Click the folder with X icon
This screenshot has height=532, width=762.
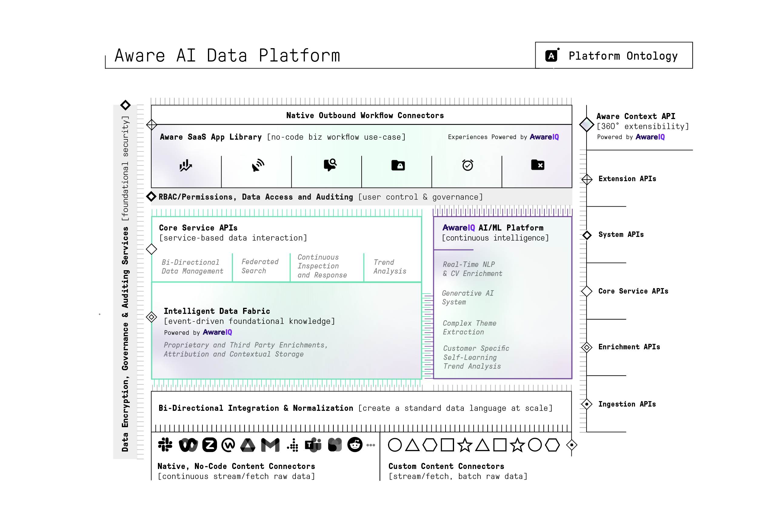[537, 165]
